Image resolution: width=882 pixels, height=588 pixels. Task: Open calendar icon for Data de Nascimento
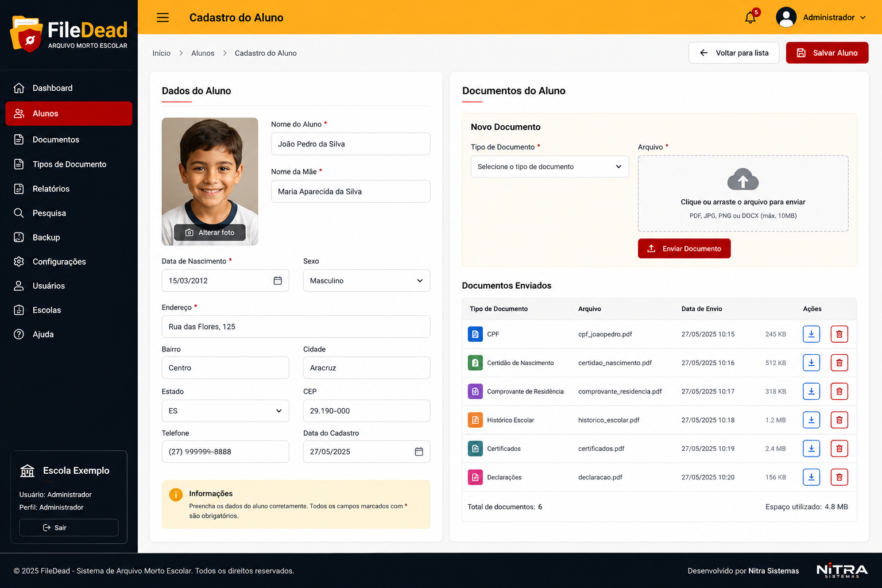tap(278, 281)
